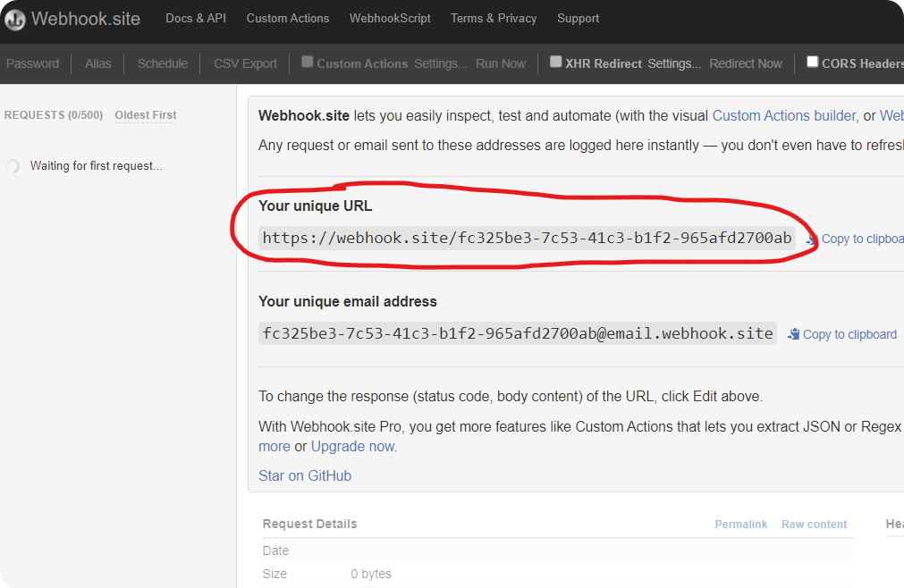The height and width of the screenshot is (588, 904).
Task: Select the unique email address text
Action: [518, 333]
